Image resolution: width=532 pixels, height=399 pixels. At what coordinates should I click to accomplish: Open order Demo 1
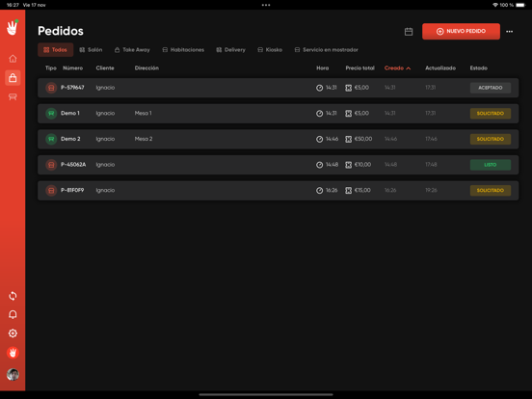278,114
